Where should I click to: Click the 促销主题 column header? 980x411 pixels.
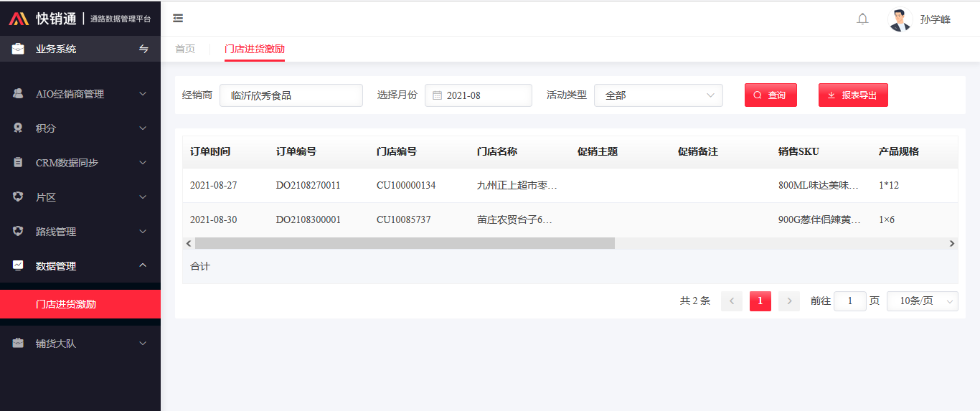[598, 151]
